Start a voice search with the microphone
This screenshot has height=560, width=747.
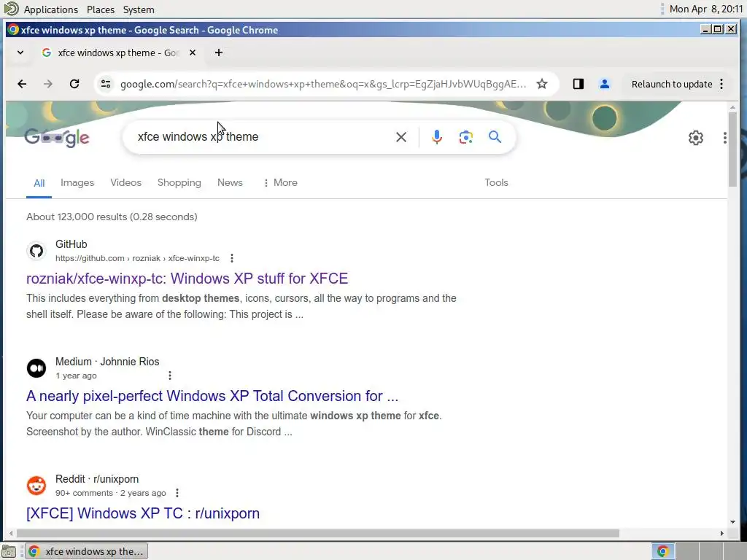(436, 137)
